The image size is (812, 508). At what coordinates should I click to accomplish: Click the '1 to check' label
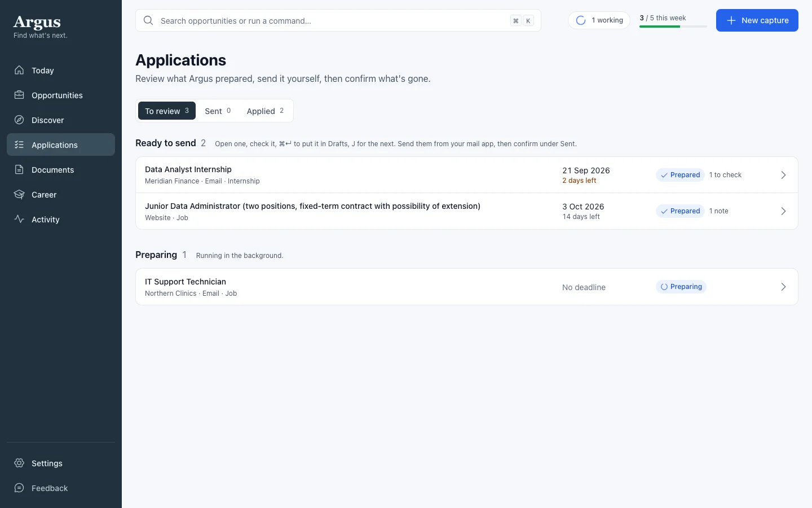(725, 175)
